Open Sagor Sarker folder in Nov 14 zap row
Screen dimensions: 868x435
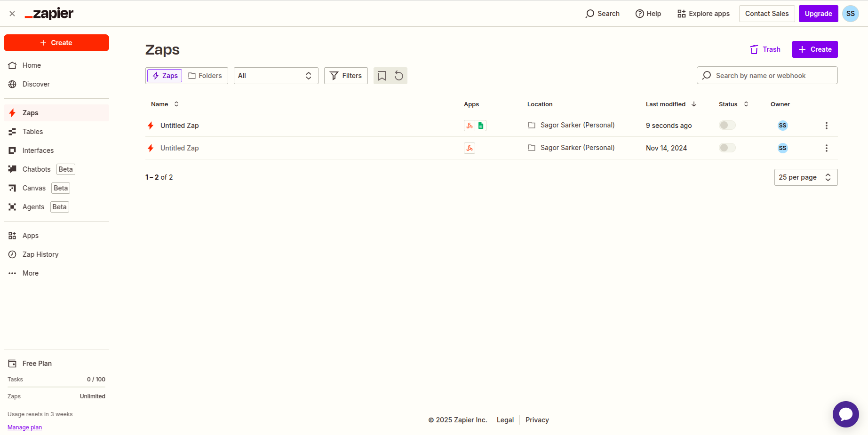[x=571, y=148]
